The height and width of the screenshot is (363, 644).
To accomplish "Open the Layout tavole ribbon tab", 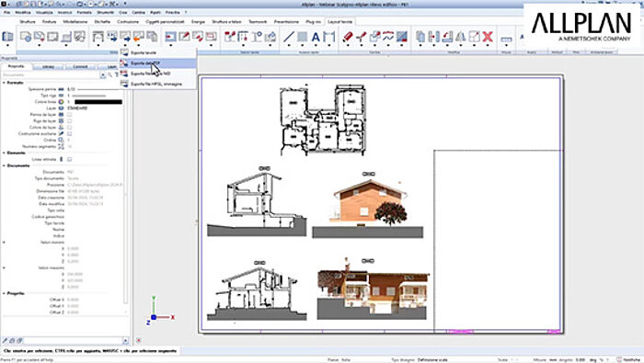I will (339, 22).
